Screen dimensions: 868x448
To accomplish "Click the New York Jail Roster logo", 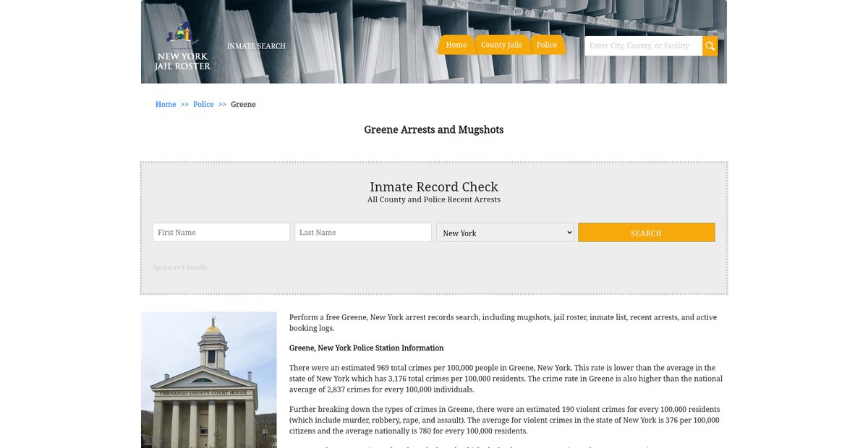I will [182, 46].
